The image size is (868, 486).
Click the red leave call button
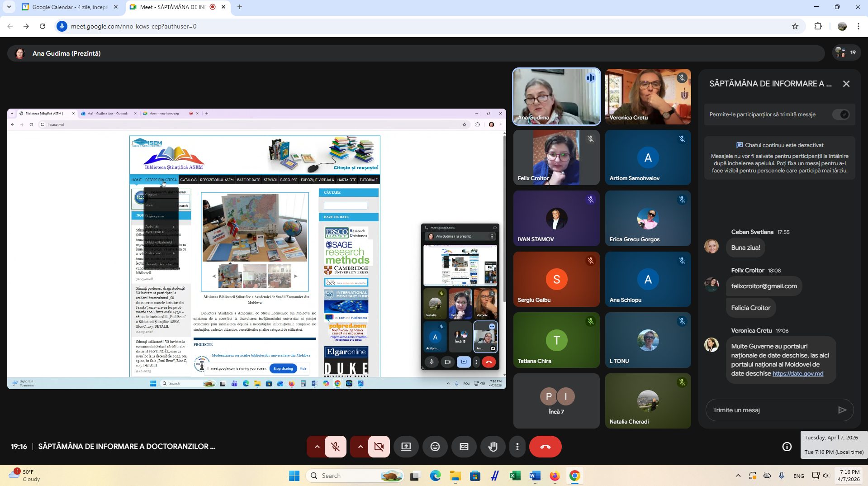(545, 447)
